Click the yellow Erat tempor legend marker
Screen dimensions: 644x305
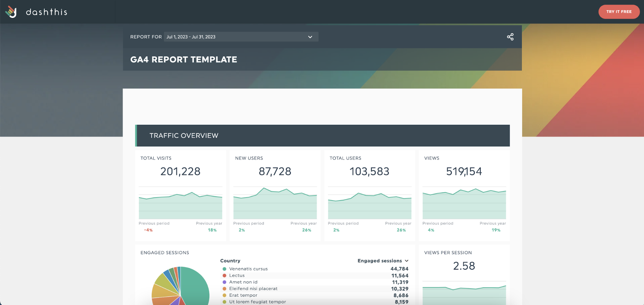(x=224, y=295)
